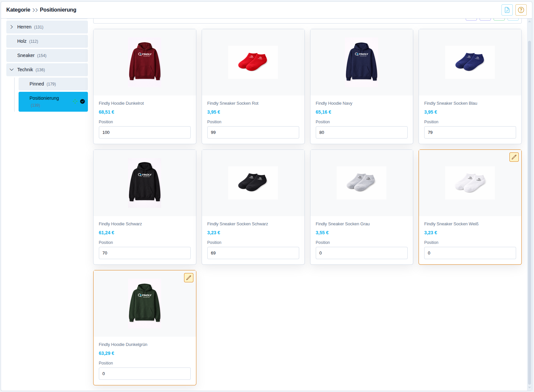
Task: Click position field of Findly Sneaker Socken Grau
Action: [x=362, y=253]
